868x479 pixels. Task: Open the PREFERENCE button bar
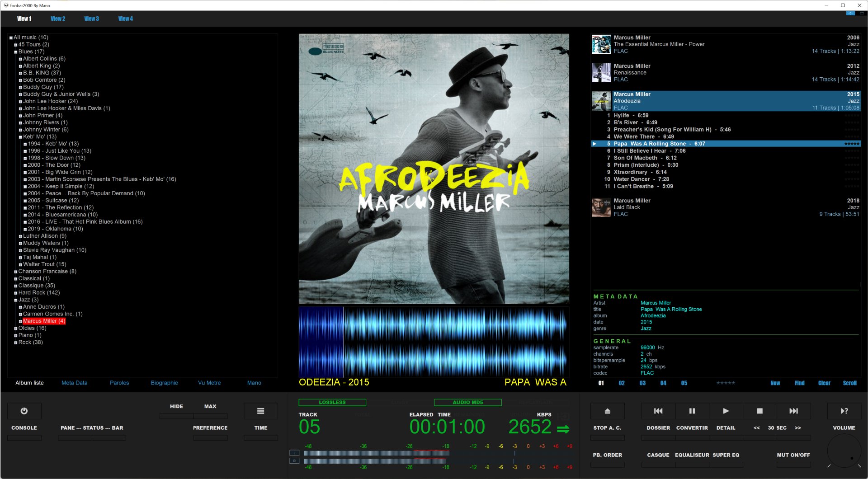tap(210, 437)
